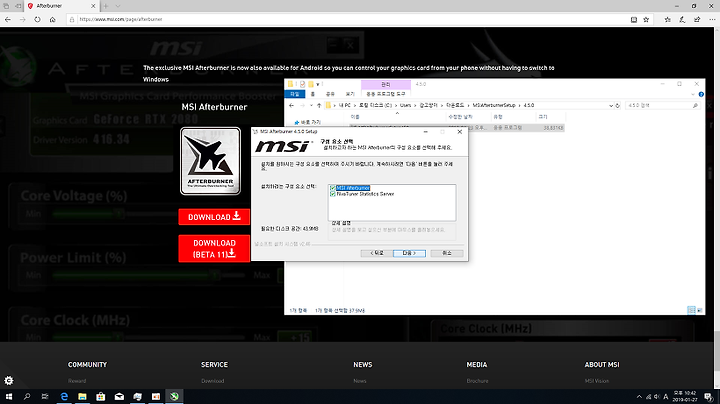
Task: Open Mail app from taskbar
Action: [119, 397]
